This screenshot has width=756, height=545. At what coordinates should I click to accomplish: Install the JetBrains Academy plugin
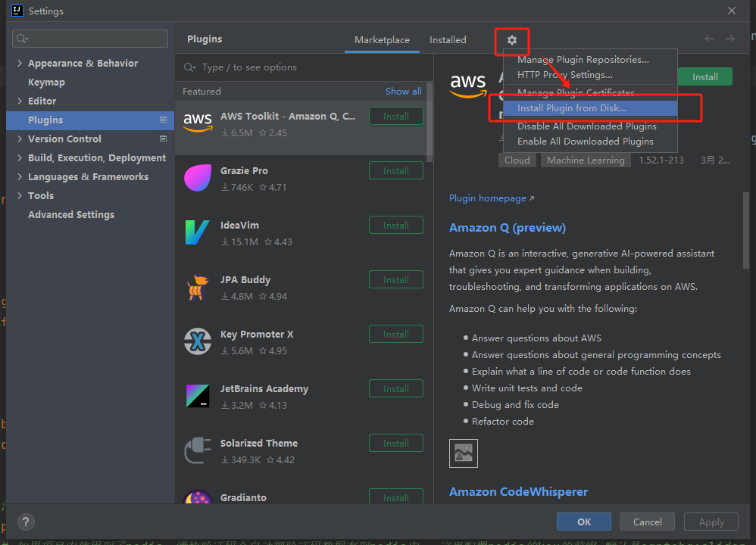[396, 388]
